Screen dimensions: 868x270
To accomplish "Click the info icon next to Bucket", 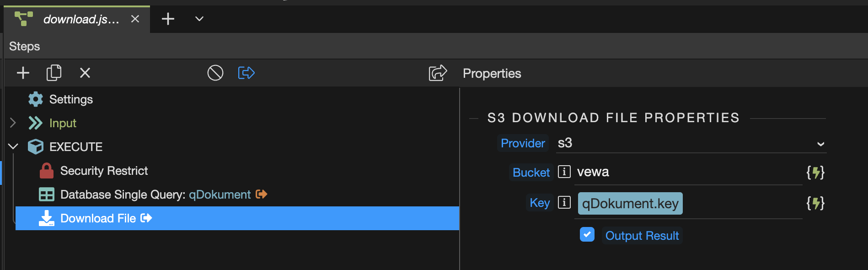I will (x=564, y=172).
